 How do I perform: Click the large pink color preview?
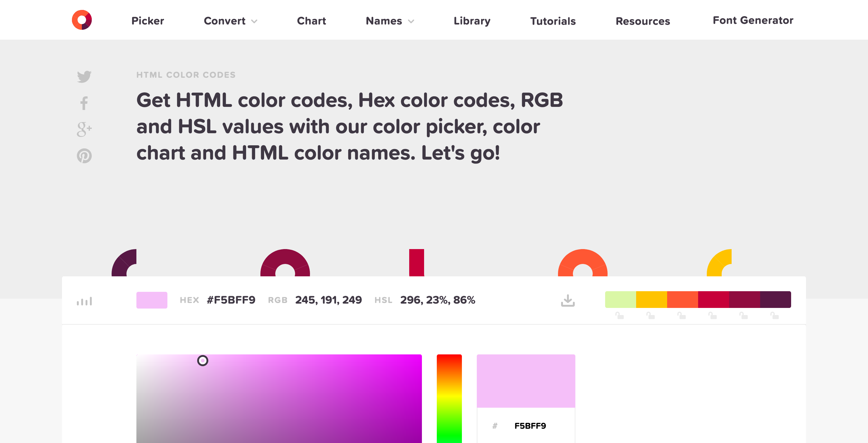coord(526,381)
